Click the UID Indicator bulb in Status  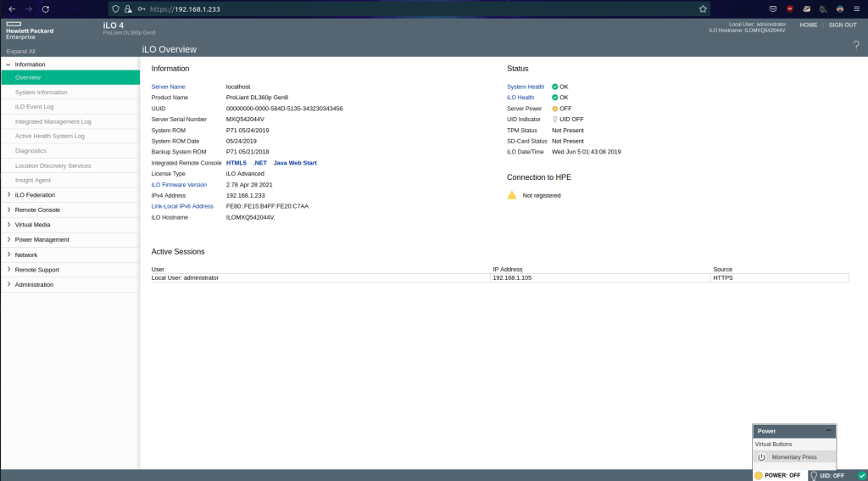click(554, 119)
